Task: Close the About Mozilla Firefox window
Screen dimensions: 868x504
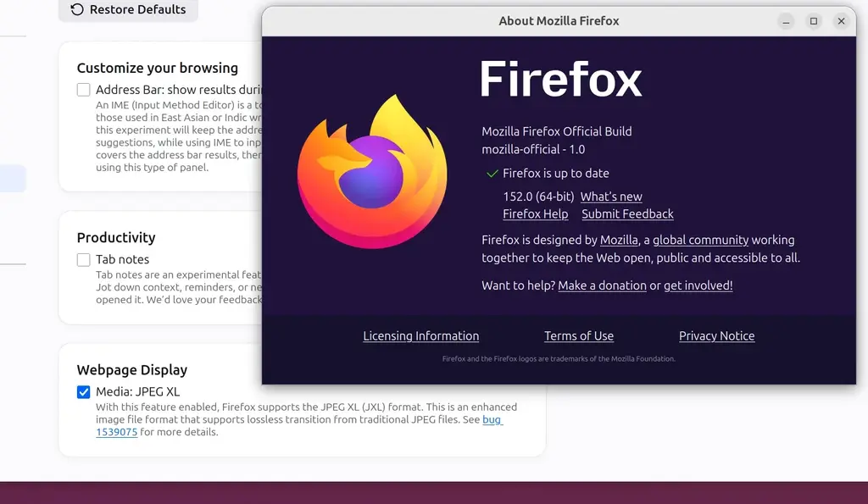Action: coord(842,21)
